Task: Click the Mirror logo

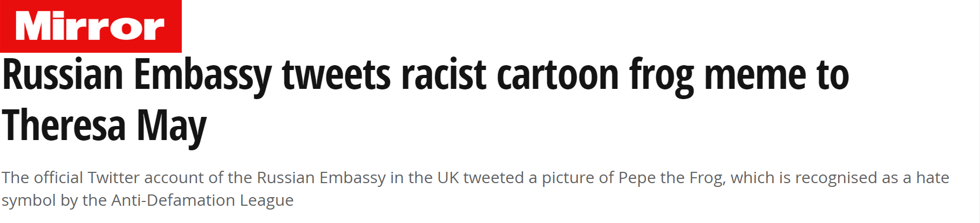Action: (90, 26)
